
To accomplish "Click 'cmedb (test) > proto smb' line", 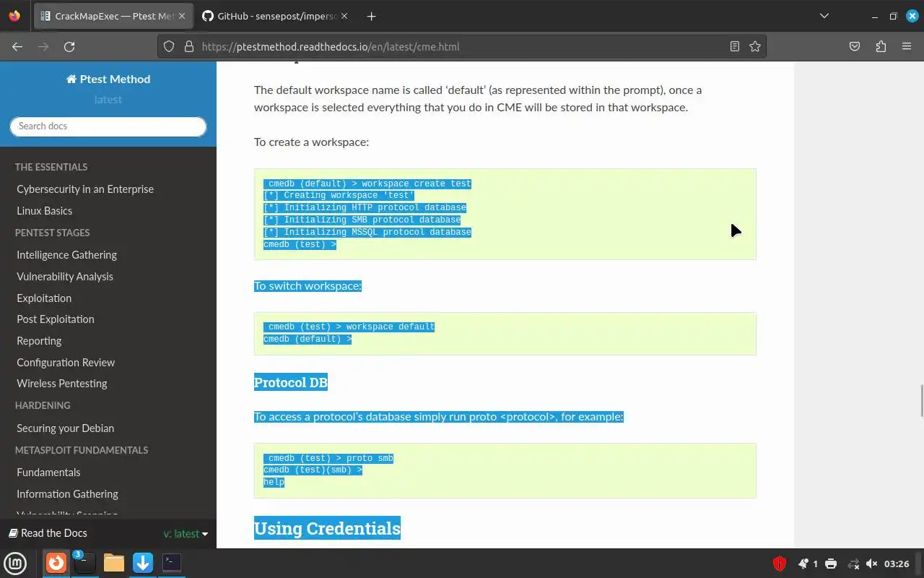I will coord(328,458).
